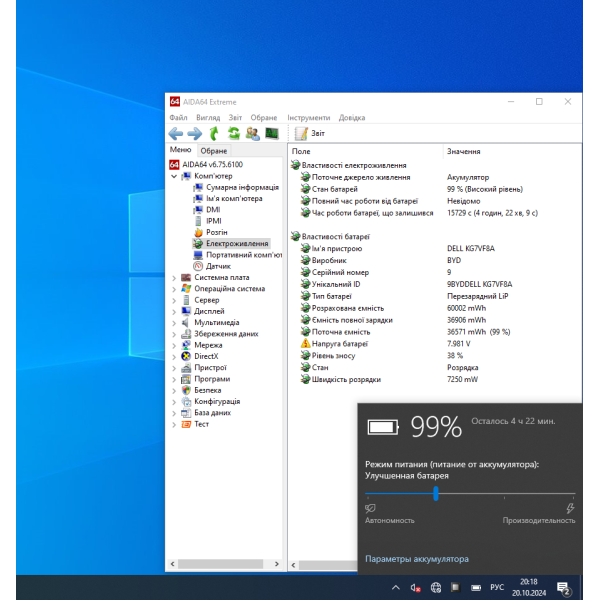The image size is (600, 600).
Task: Expand the DirectX node
Action: (174, 357)
